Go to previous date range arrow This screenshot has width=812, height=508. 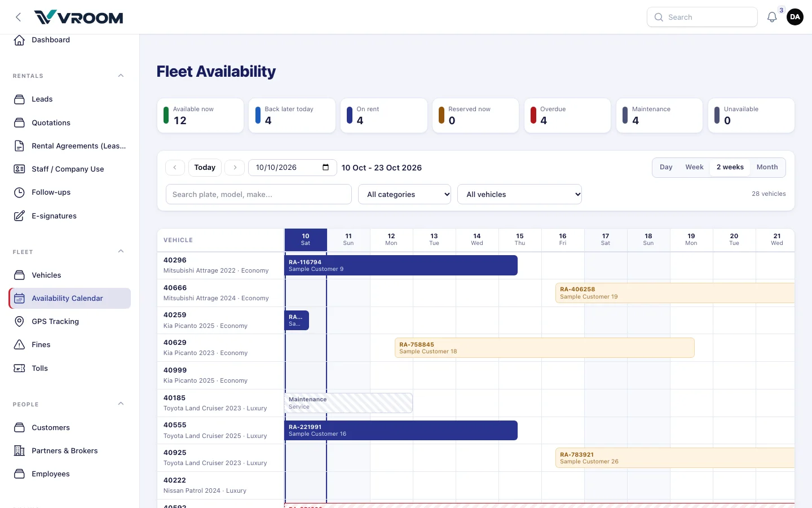175,168
